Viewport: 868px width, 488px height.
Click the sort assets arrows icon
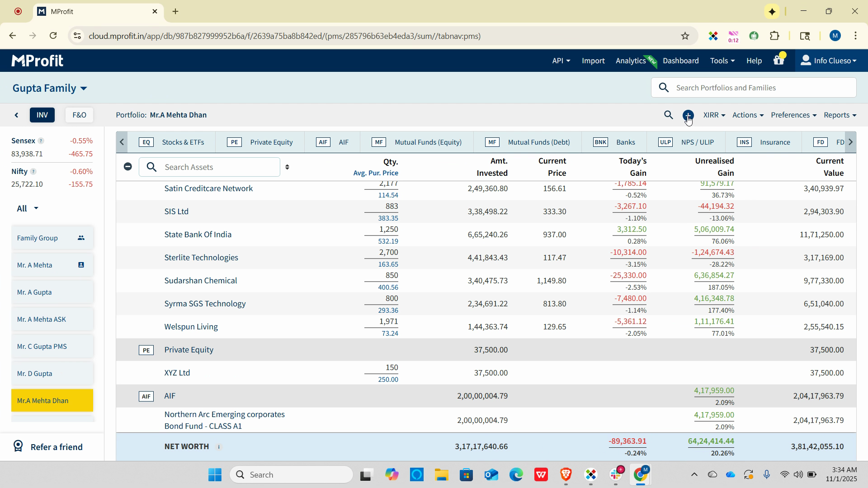pyautogui.click(x=287, y=167)
